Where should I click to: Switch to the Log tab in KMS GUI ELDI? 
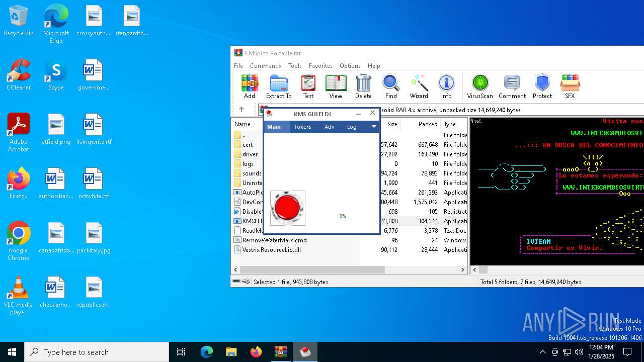click(x=352, y=127)
